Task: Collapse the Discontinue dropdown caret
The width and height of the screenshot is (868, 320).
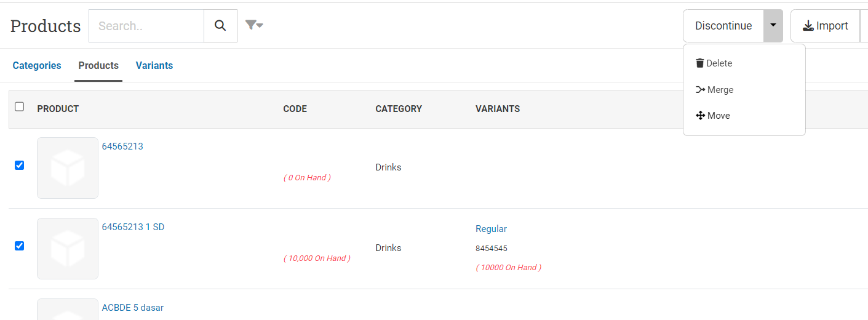Action: tap(773, 26)
